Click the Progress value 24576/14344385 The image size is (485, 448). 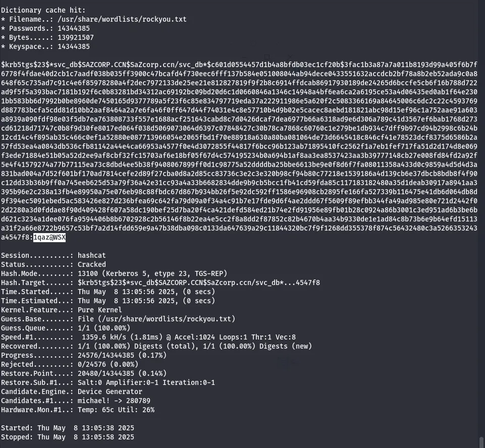[106, 355]
